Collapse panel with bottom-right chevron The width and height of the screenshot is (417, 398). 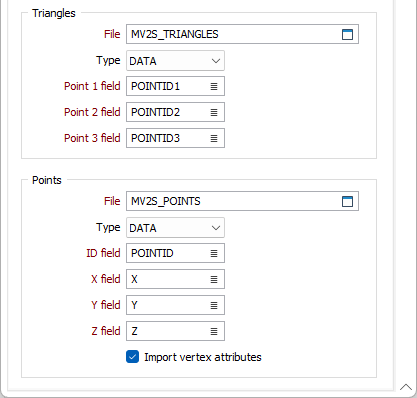(x=406, y=387)
